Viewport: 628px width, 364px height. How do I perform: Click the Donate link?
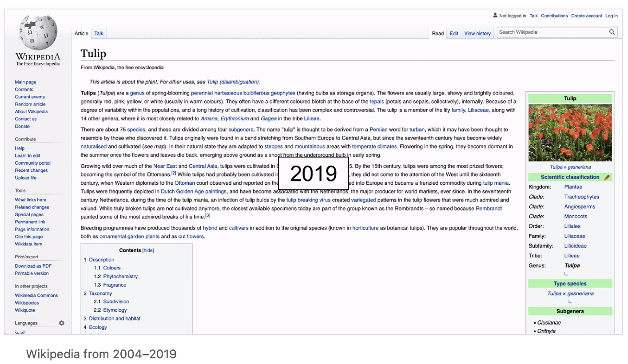(x=22, y=127)
